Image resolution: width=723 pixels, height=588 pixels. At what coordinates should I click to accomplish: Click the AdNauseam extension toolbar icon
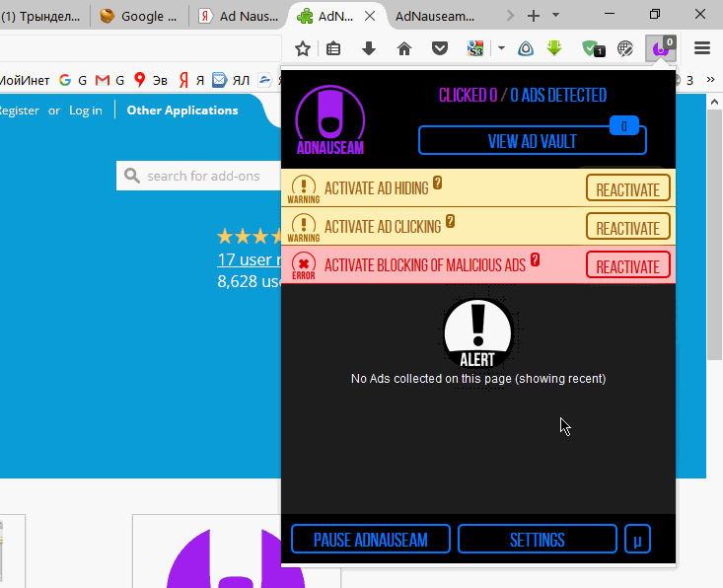660,47
